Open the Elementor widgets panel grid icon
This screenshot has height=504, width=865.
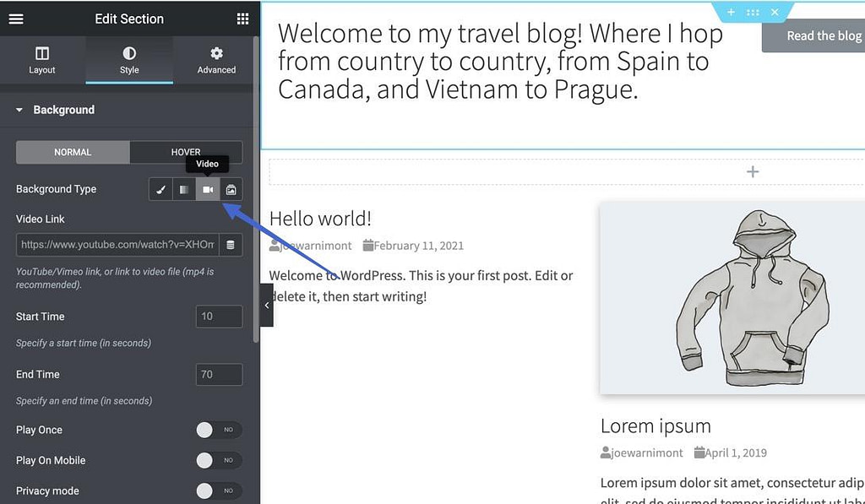242,19
